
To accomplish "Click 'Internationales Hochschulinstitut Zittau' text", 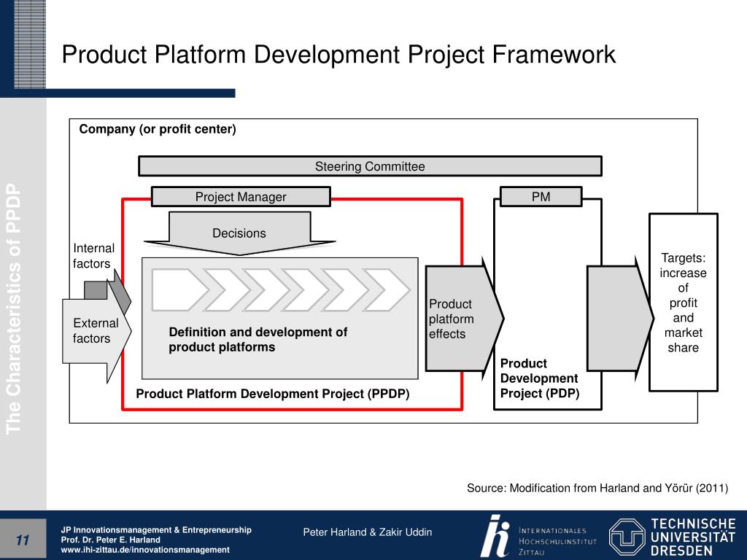I will pyautogui.click(x=557, y=542).
